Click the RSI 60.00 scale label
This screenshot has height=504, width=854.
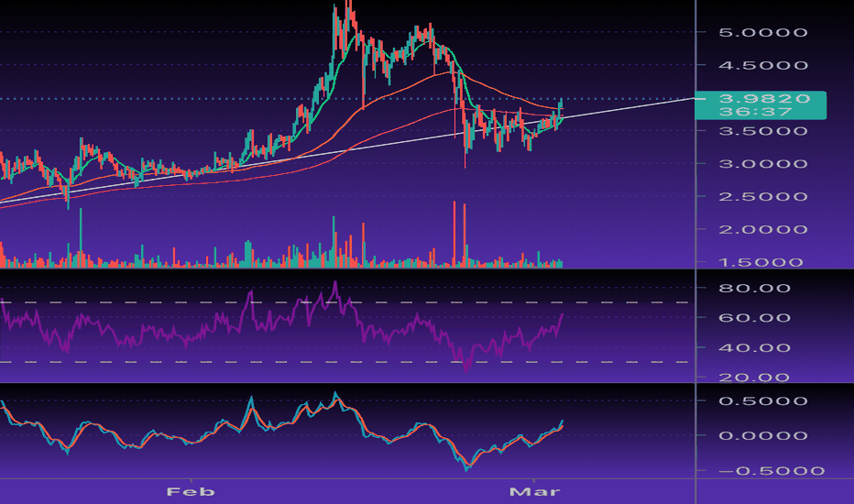pos(754,318)
